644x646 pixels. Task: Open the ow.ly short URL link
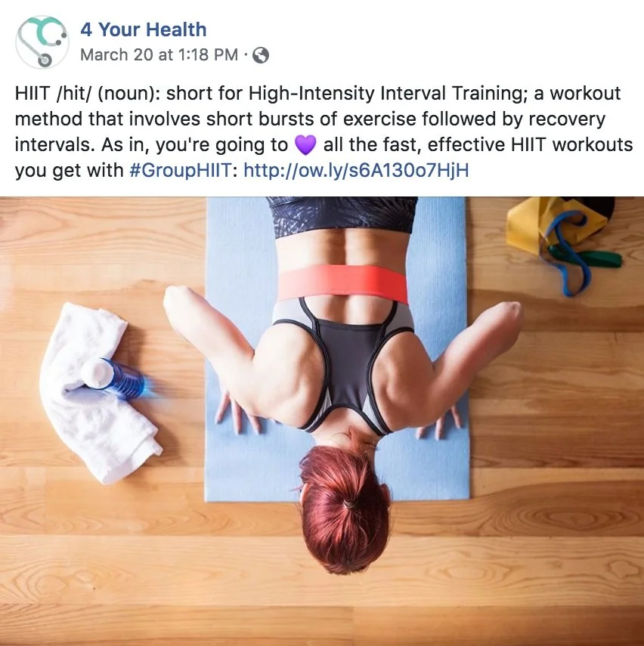[x=356, y=171]
